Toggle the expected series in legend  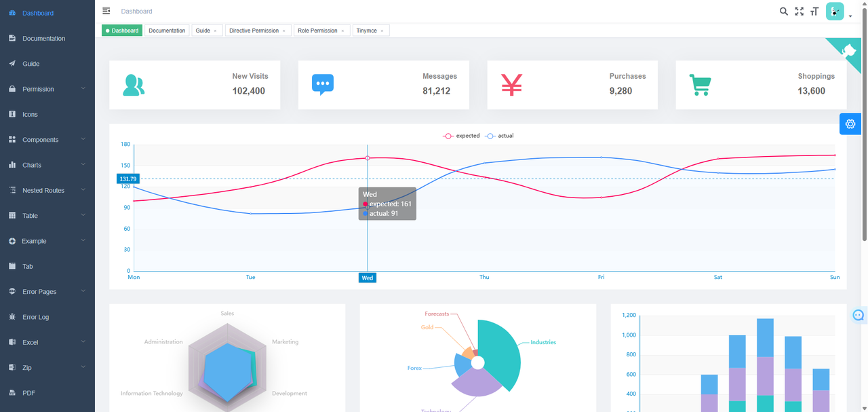click(461, 136)
